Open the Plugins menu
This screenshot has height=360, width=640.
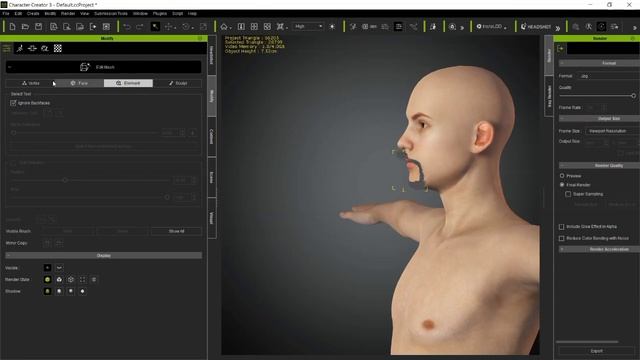pyautogui.click(x=160, y=13)
